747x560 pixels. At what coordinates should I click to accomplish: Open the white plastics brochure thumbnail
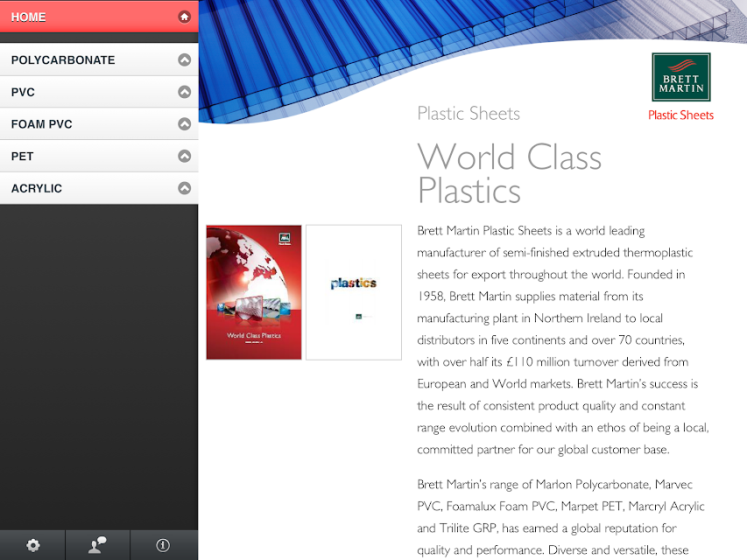(x=354, y=292)
